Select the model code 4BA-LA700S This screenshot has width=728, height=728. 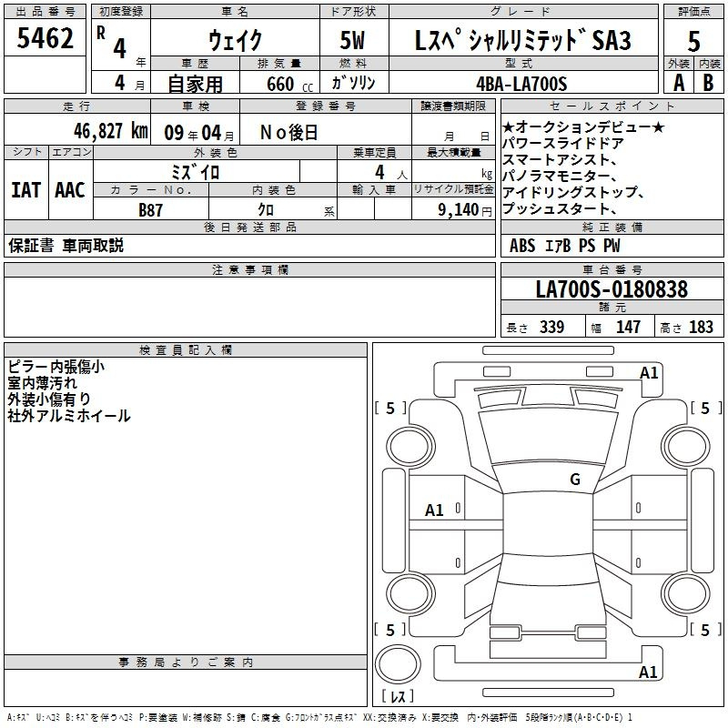click(521, 84)
